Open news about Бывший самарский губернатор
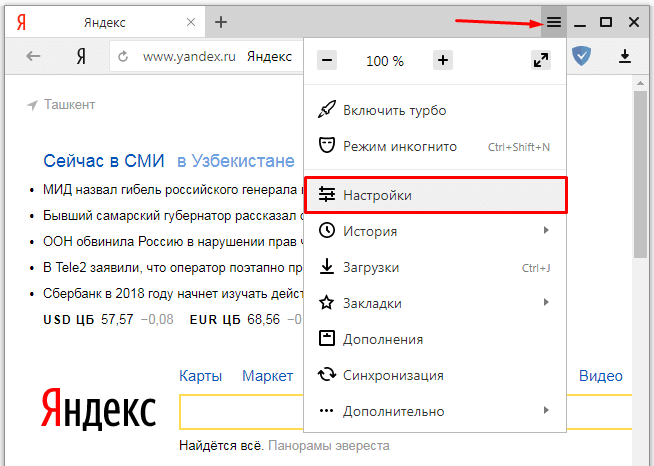This screenshot has width=654, height=466. tap(173, 216)
